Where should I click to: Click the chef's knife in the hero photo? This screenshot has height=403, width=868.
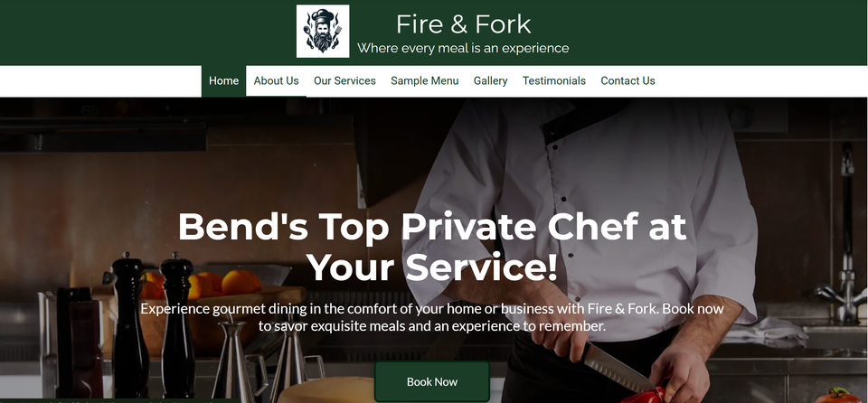click(618, 368)
